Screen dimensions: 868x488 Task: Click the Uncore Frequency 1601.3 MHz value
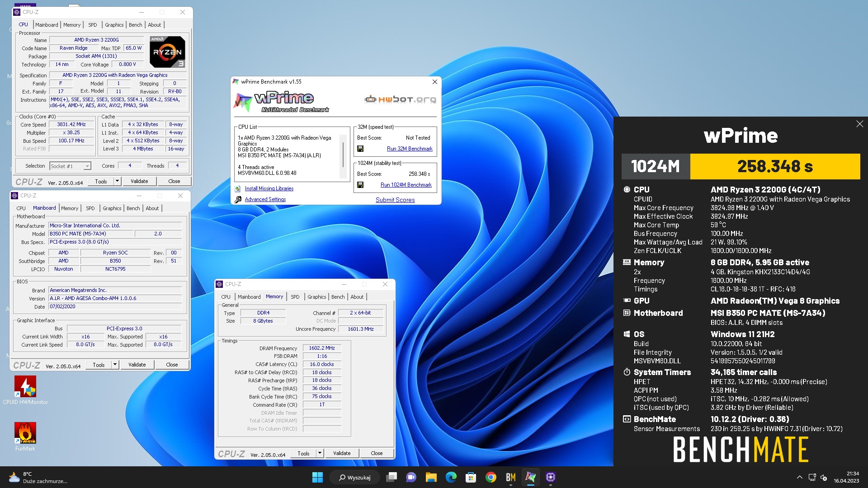point(361,329)
